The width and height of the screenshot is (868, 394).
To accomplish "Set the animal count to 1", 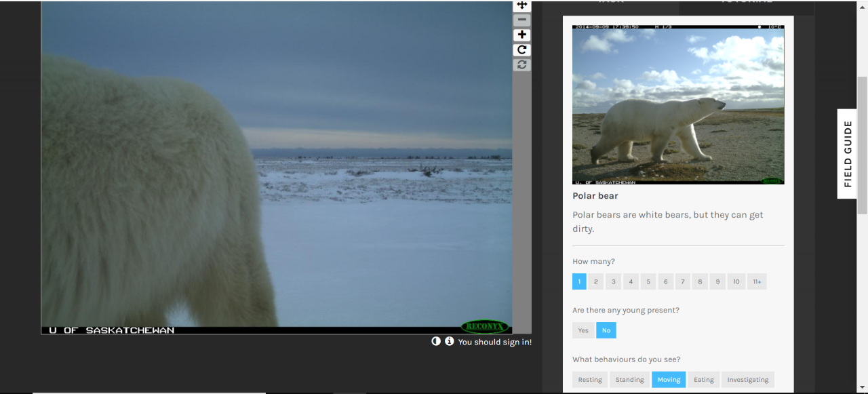I will 579,281.
